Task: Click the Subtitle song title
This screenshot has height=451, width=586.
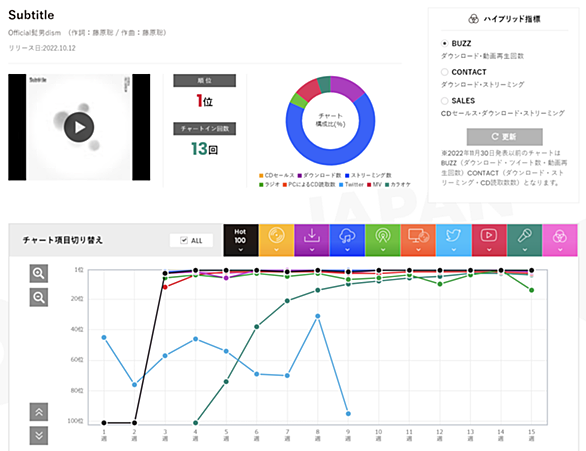Action: pos(31,15)
